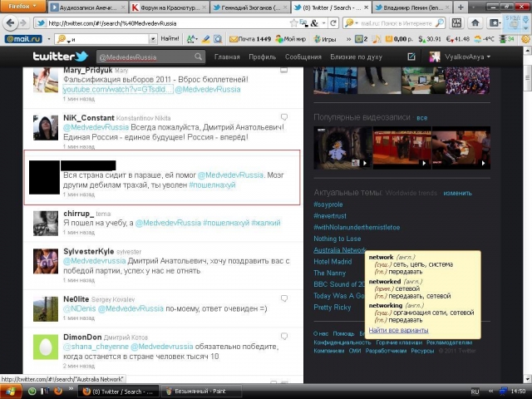
Task: Click изменить link for trends
Action: 457,193
